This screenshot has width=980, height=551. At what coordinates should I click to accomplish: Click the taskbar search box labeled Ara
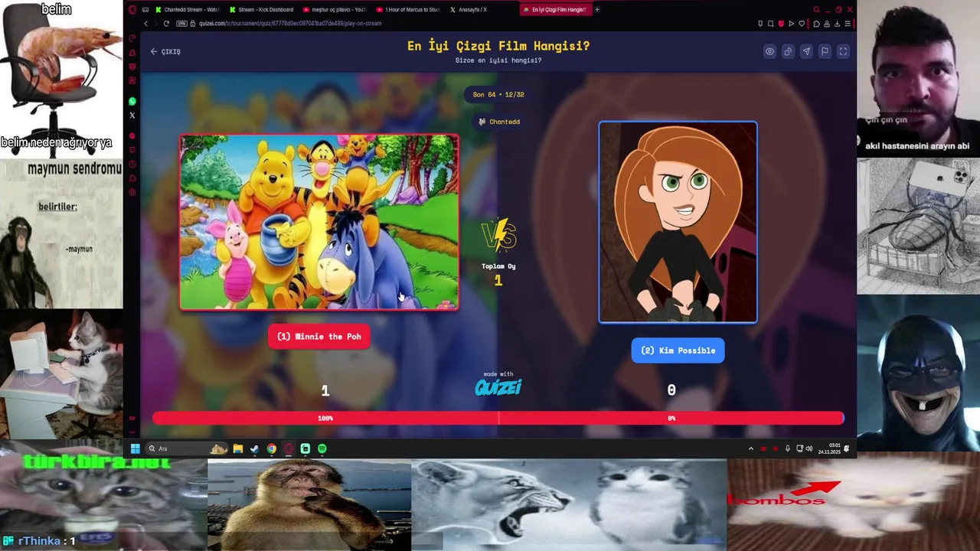(188, 448)
